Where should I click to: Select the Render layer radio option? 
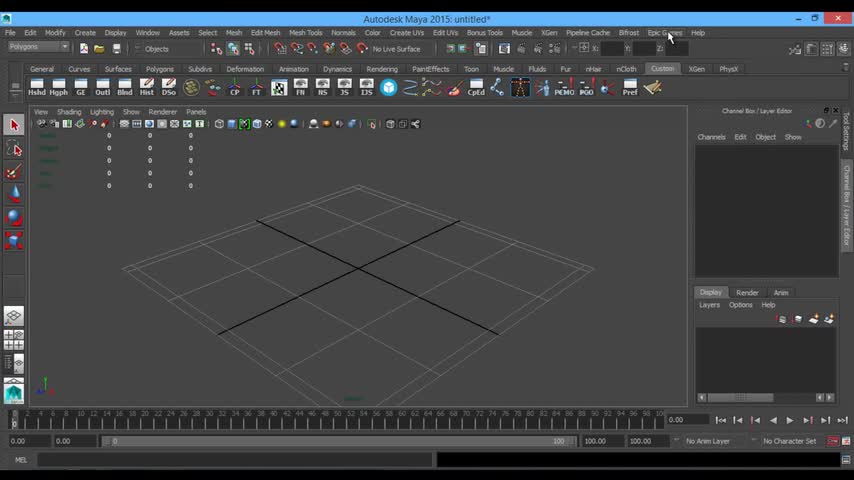click(x=747, y=292)
